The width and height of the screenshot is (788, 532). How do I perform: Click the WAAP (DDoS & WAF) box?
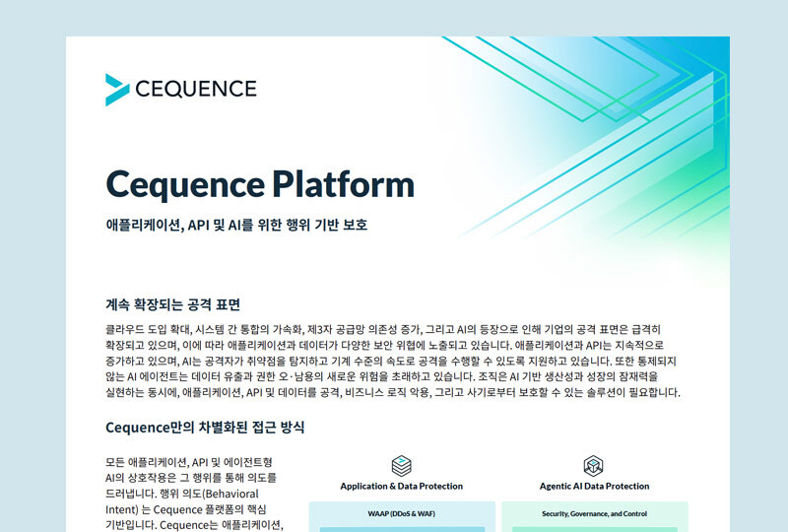coord(402,516)
